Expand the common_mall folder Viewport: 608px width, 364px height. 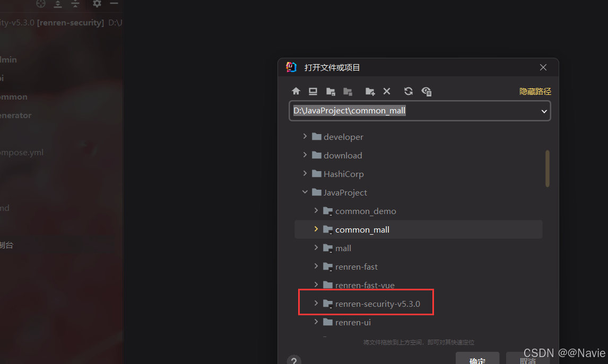coord(316,229)
